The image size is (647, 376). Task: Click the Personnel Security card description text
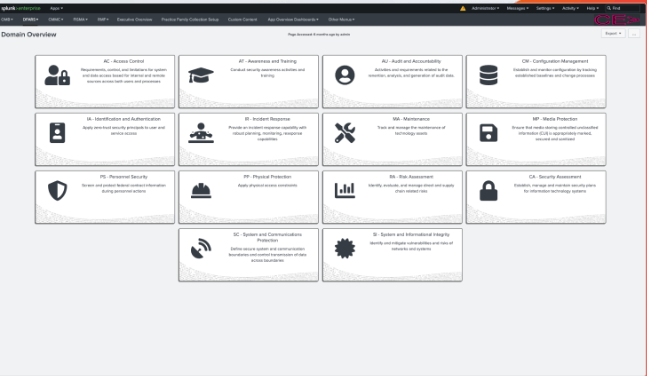[x=124, y=188]
